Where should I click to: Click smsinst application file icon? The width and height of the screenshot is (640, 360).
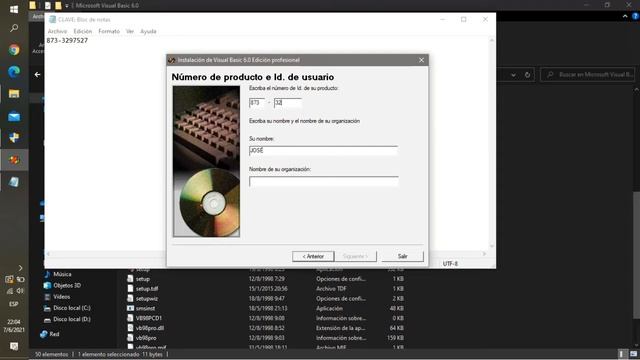pyautogui.click(x=130, y=308)
